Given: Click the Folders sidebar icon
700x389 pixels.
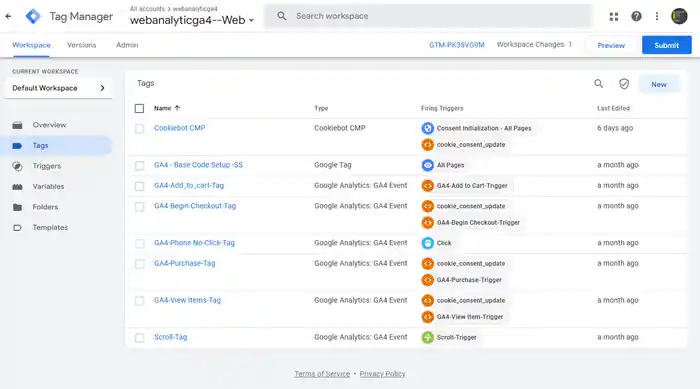Looking at the screenshot, I should coord(17,207).
